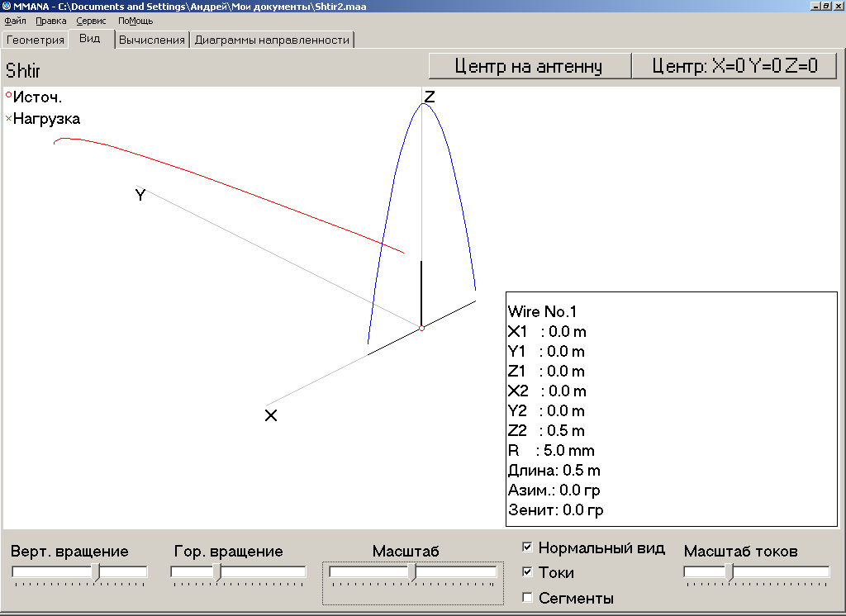Click the Shtir antenna name label

click(22, 71)
